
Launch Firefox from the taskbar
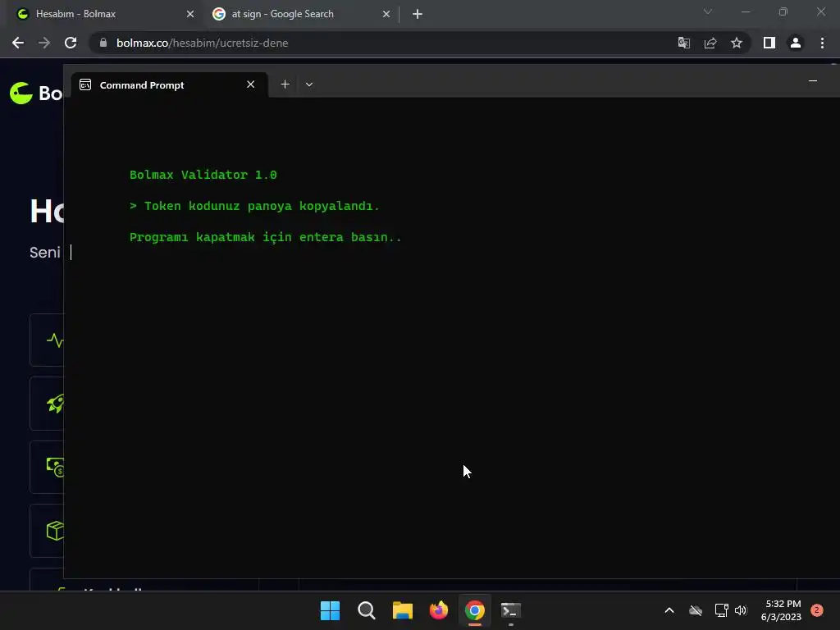click(439, 610)
